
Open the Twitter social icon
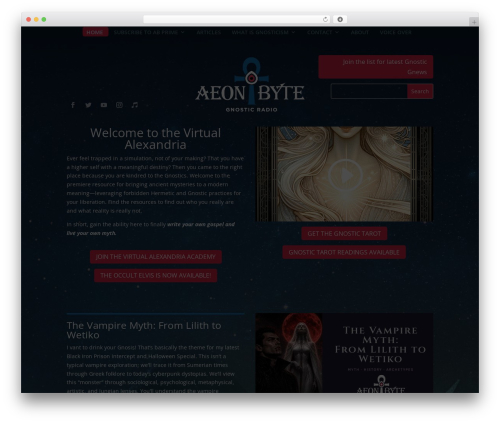(88, 105)
